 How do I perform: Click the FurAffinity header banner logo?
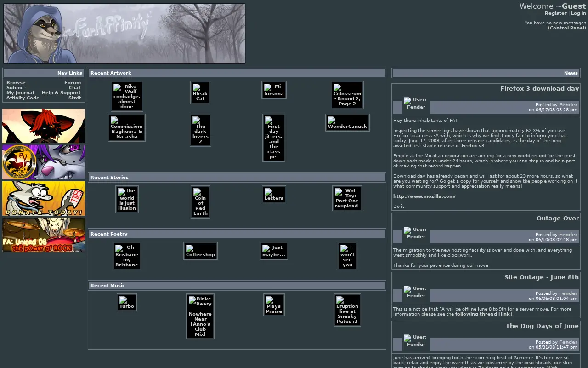(x=124, y=34)
